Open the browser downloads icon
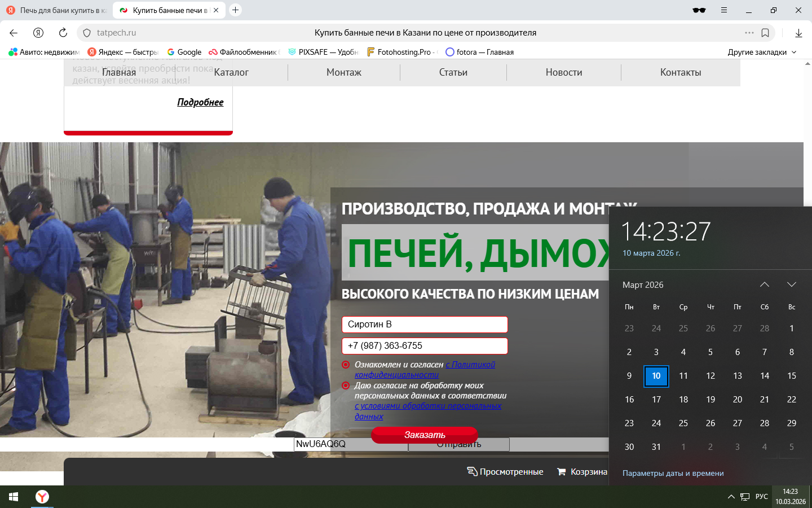 click(x=798, y=33)
